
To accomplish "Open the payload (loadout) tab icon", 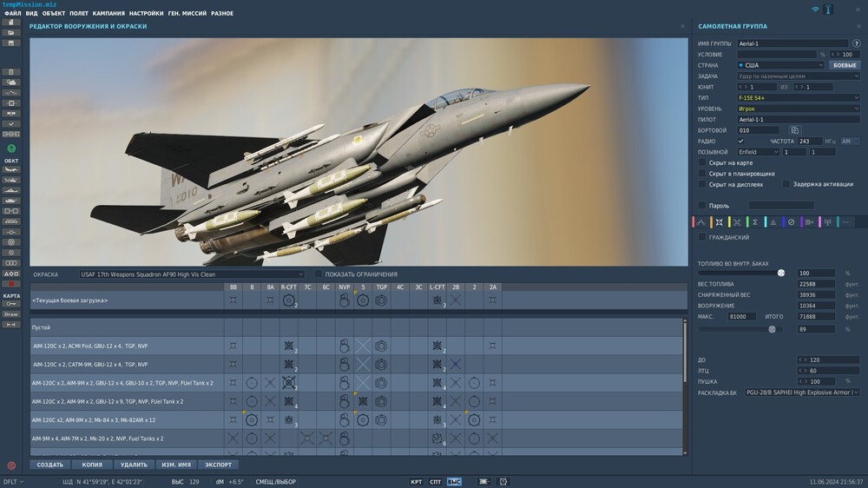I will [720, 222].
